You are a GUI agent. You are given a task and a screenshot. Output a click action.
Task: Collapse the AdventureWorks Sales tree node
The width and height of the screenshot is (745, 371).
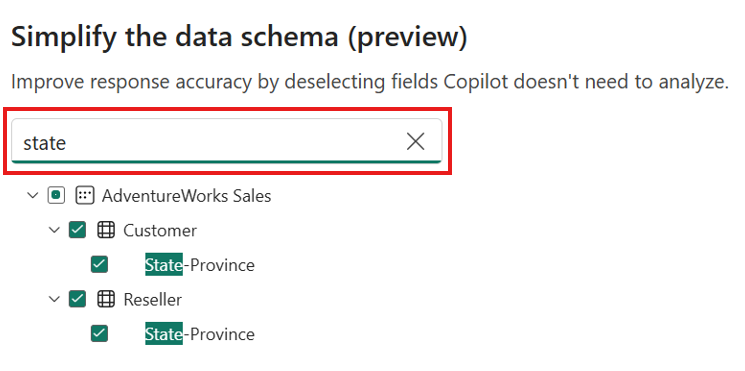32,195
